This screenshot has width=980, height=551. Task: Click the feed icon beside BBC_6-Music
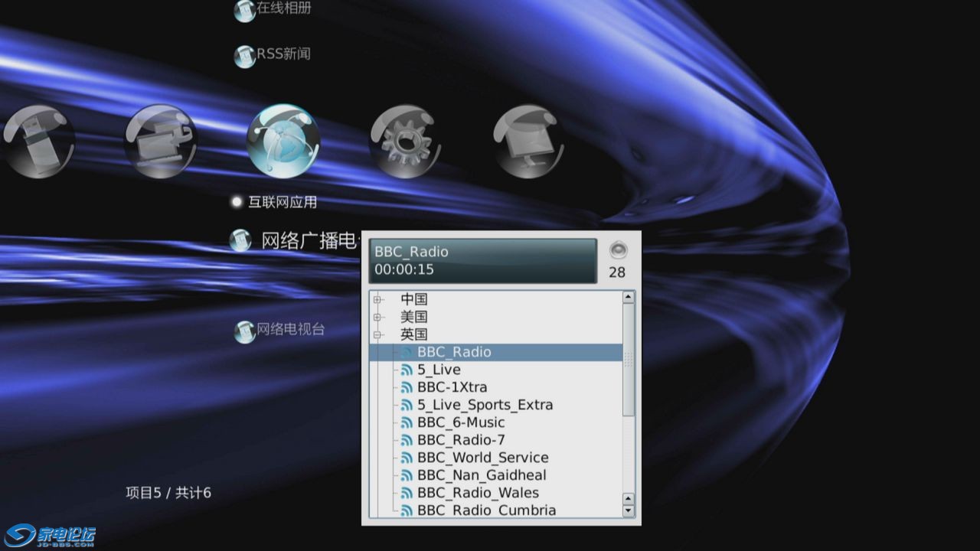[407, 423]
